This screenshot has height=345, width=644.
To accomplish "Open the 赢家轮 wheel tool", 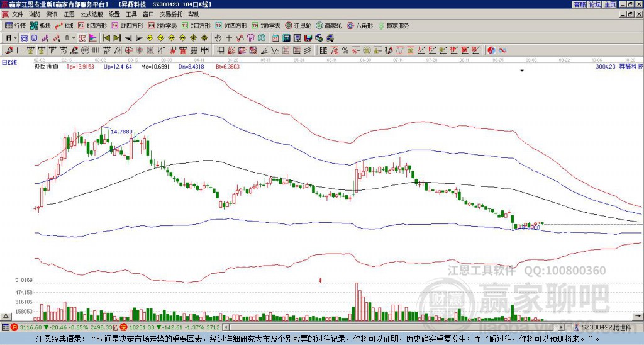I will 330,25.
